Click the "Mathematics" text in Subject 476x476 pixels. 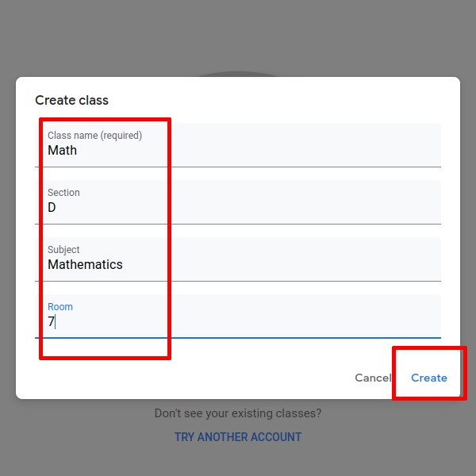(85, 265)
